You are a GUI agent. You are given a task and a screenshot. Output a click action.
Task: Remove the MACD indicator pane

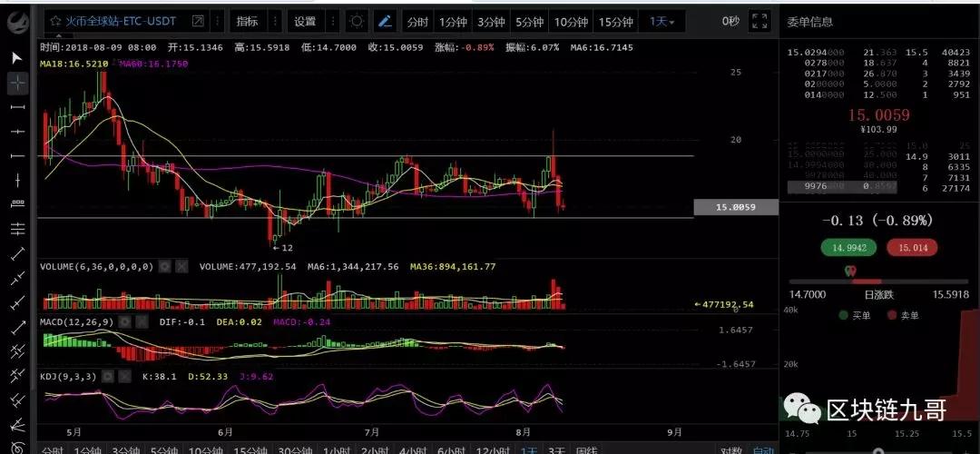tap(142, 322)
